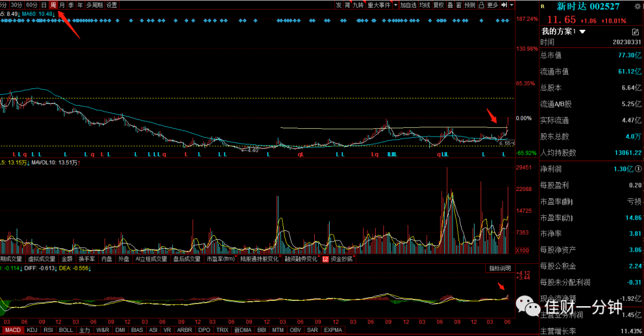Select the 季 quarterly period
The height and width of the screenshot is (336, 644).
[71, 5]
